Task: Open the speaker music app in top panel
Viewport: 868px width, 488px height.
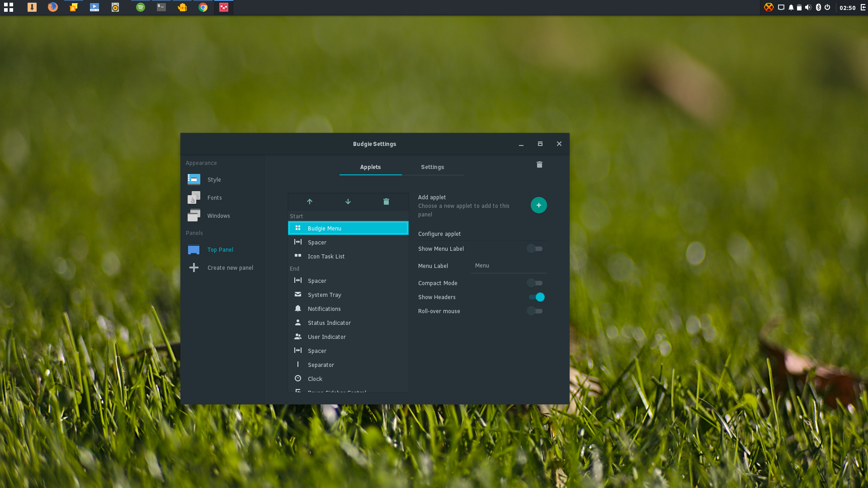Action: click(115, 7)
